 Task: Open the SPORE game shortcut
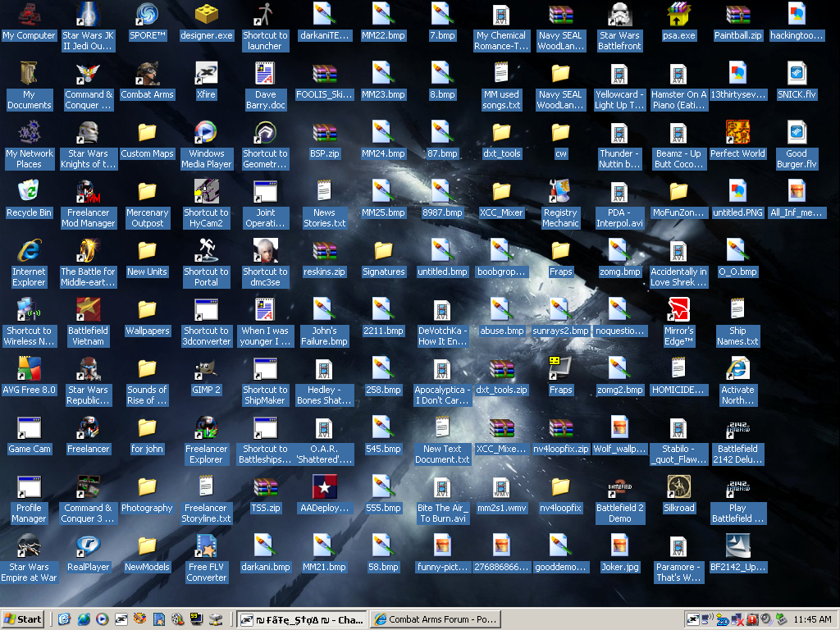148,22
